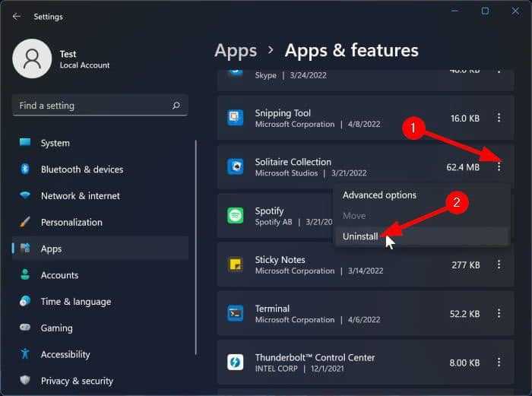Choose Advanced options in the context menu
This screenshot has width=532, height=396.
[x=422, y=195]
